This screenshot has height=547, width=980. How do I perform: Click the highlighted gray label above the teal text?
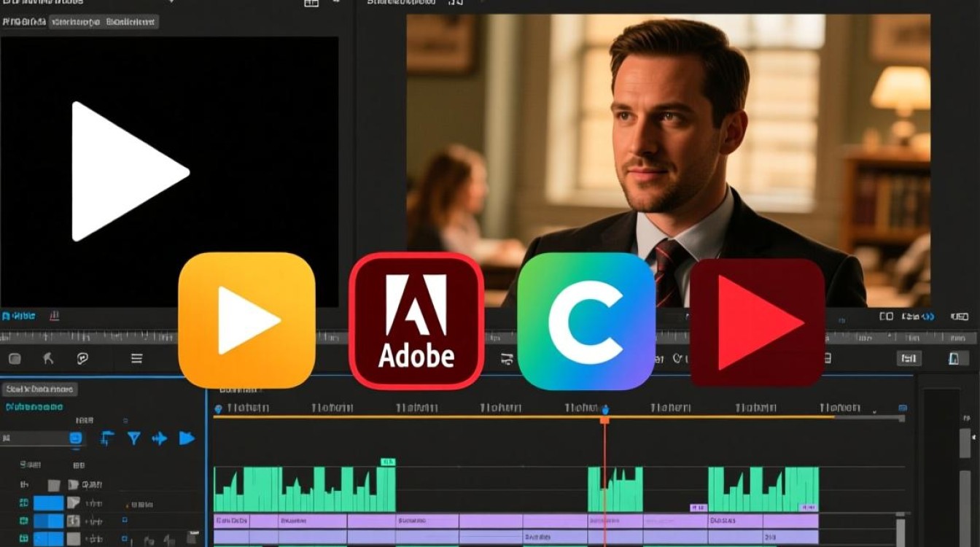[39, 389]
